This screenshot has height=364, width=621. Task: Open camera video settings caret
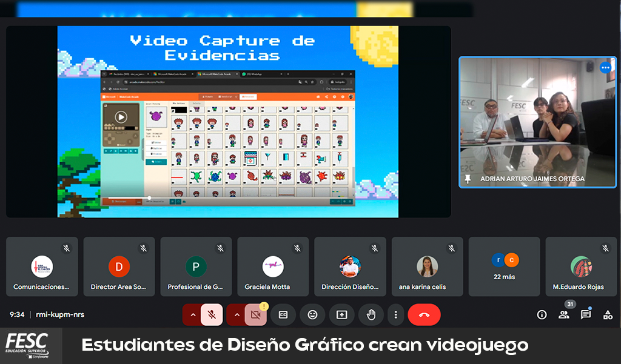click(237, 315)
